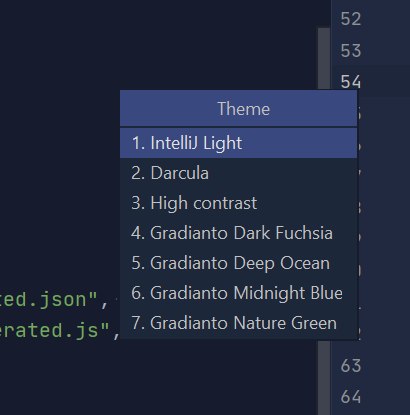Click the .js string in the editor
The width and height of the screenshot is (410, 415).
pyautogui.click(x=55, y=331)
